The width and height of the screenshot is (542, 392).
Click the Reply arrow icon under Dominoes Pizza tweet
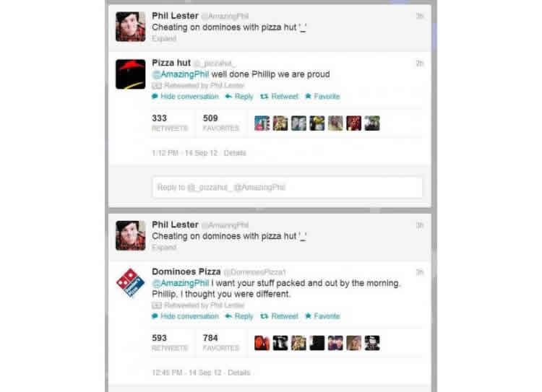pos(228,316)
